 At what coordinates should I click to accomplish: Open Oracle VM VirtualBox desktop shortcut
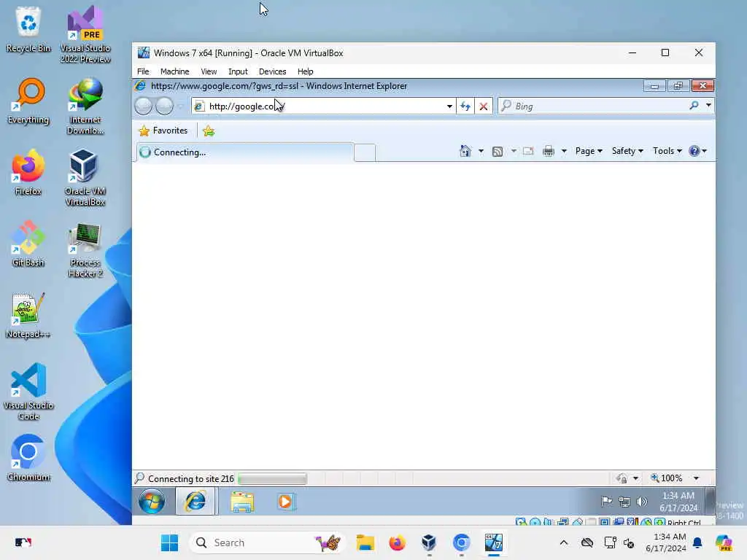click(x=85, y=177)
